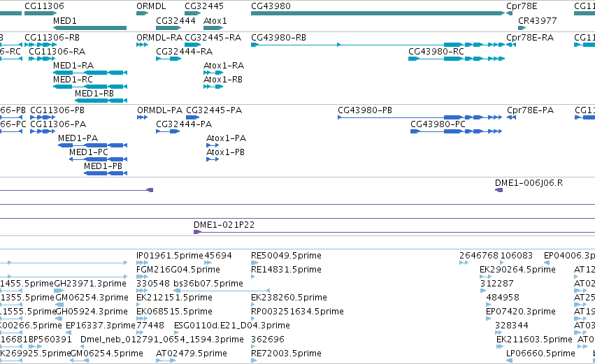Select the CG43980 gene bar
This screenshot has height=364, width=595.
click(x=378, y=13)
